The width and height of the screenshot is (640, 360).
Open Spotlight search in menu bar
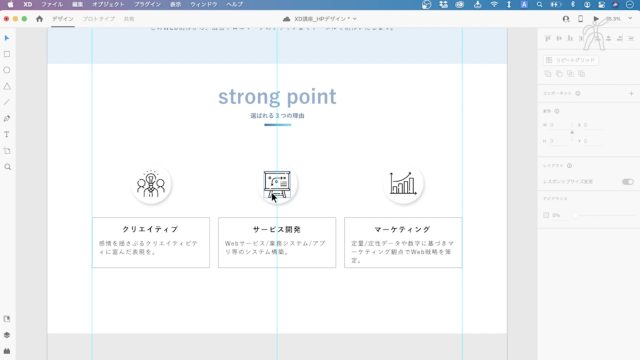pyautogui.click(x=540, y=4)
